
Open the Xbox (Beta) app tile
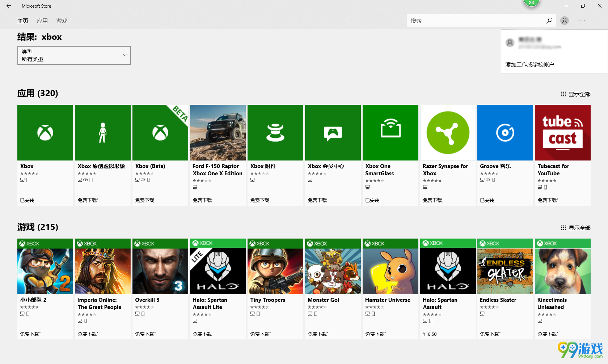click(x=160, y=133)
